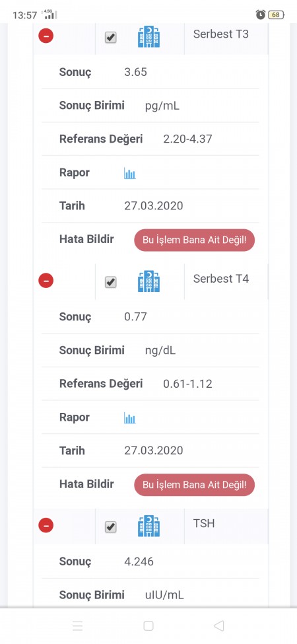The image size is (297, 644).
Task: Tap the alarm clock icon in status bar
Action: [x=261, y=15]
